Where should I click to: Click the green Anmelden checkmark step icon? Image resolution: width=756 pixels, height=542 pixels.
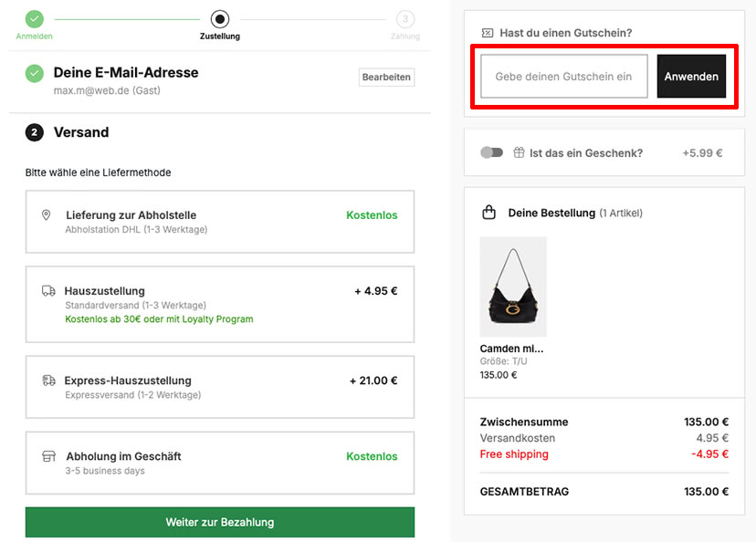(x=34, y=19)
